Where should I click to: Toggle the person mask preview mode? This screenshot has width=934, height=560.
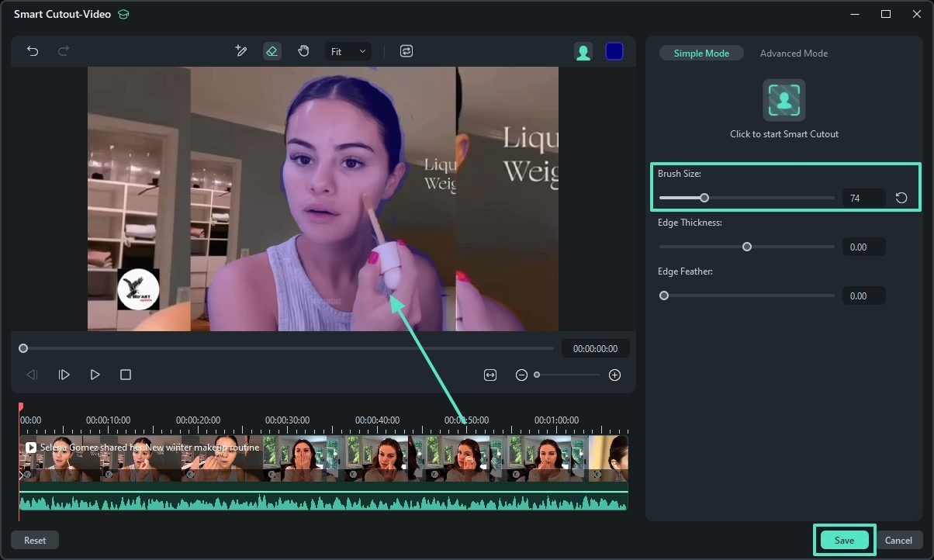(x=583, y=52)
